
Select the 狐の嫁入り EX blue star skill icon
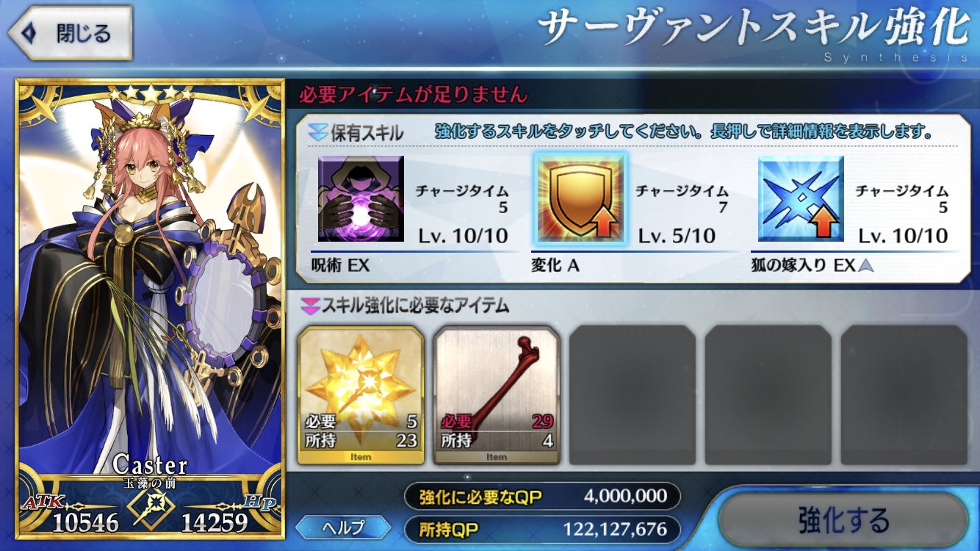tap(801, 198)
